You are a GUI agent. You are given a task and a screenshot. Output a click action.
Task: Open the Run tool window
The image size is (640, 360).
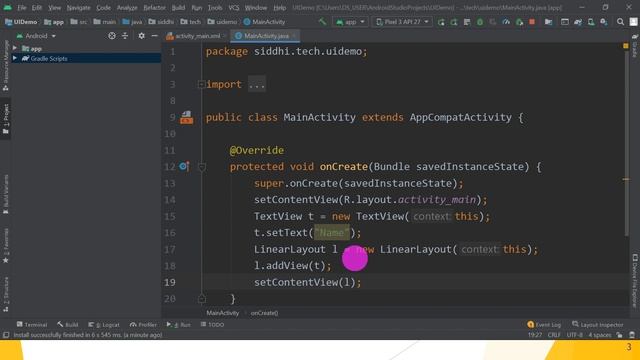(178, 324)
